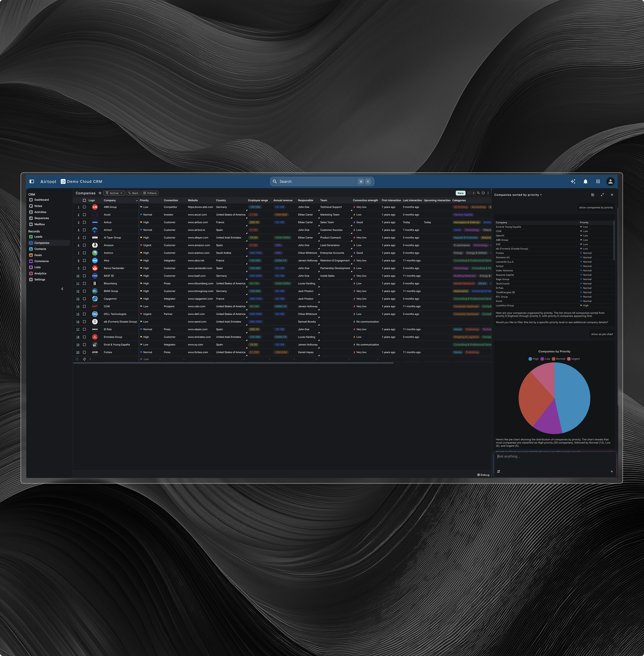The height and width of the screenshot is (656, 644).
Task: Refresh the companies table
Action: (x=483, y=193)
